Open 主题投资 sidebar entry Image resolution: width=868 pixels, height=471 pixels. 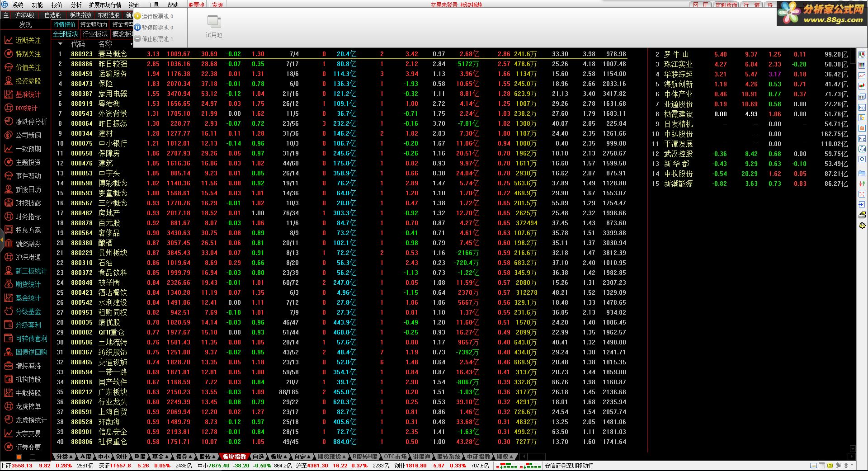[x=23, y=162]
